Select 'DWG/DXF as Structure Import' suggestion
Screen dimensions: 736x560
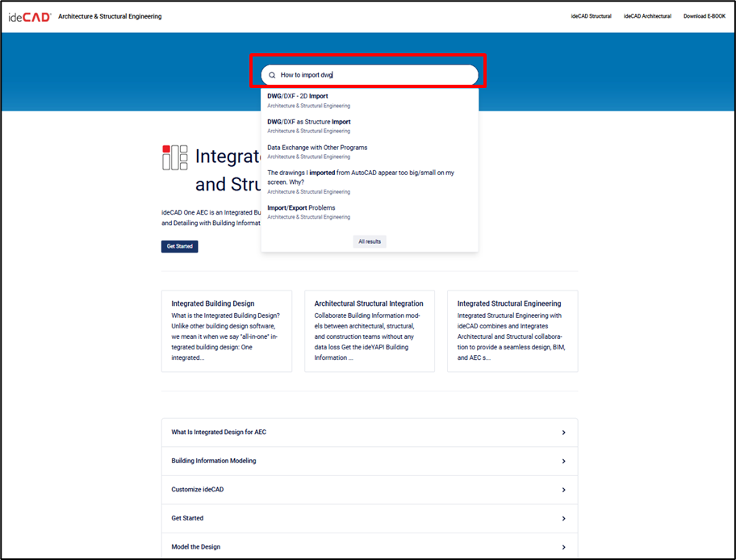click(x=309, y=122)
